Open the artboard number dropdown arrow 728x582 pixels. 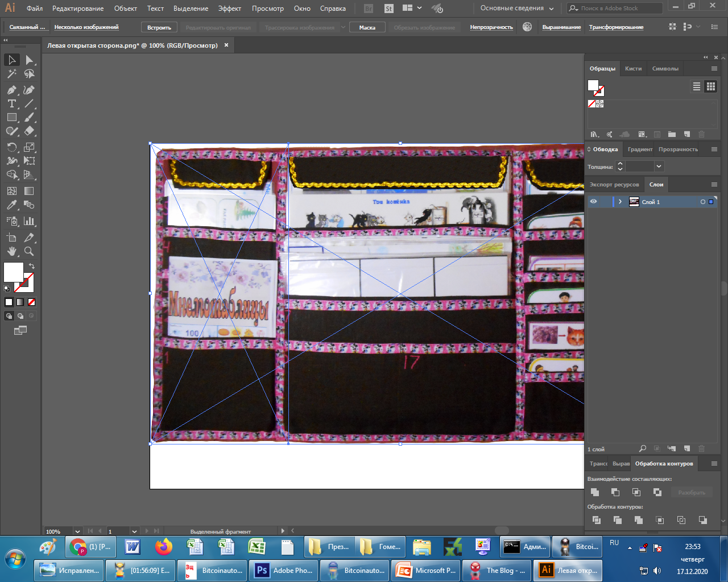coord(134,531)
